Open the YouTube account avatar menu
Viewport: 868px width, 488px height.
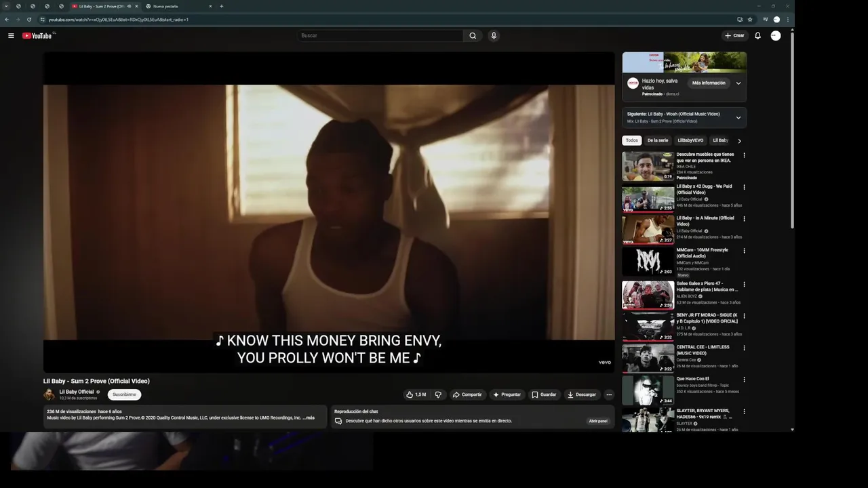[776, 36]
